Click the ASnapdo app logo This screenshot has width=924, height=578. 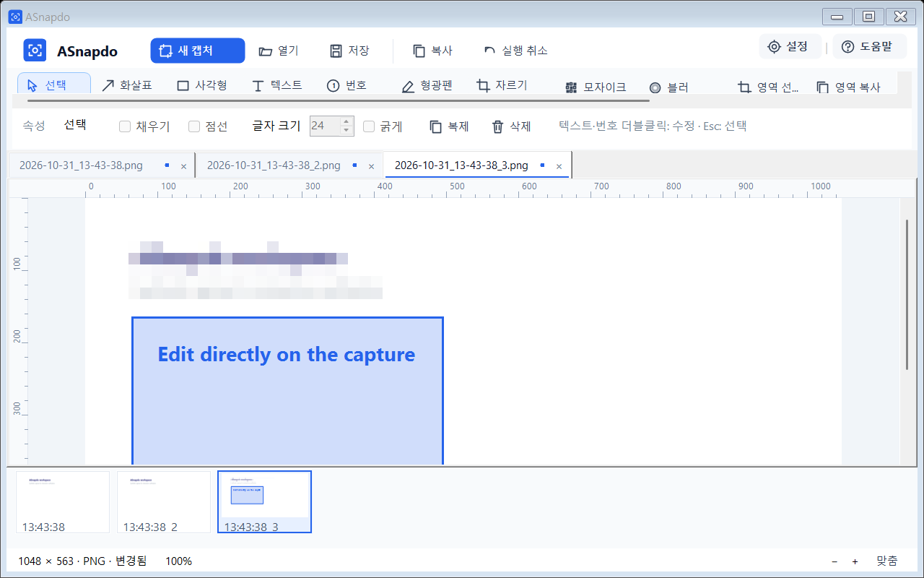[35, 51]
